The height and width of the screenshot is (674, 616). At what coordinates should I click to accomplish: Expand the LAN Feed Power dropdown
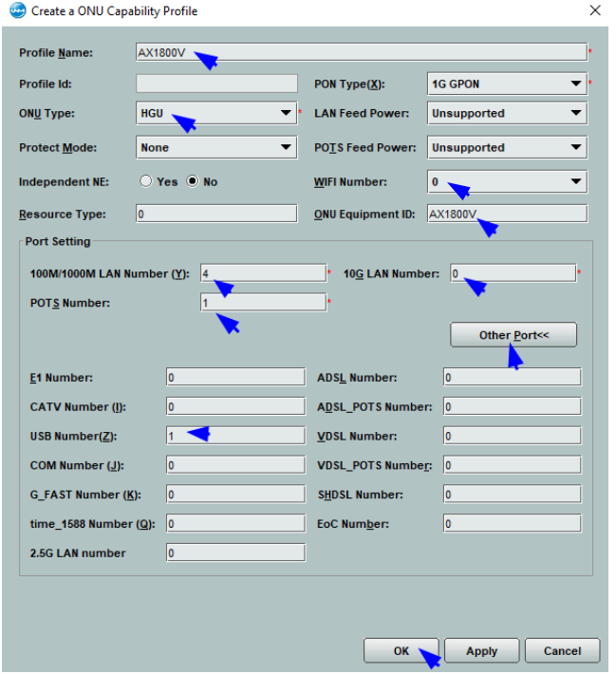pyautogui.click(x=507, y=113)
